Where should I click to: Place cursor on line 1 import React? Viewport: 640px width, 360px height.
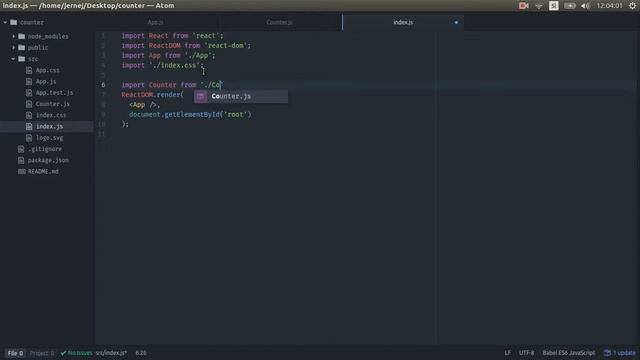172,36
